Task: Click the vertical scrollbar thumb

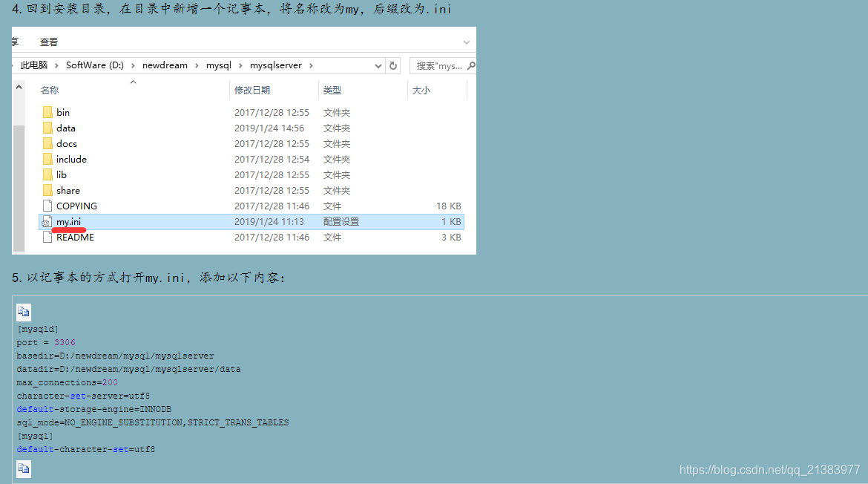Action: tap(19, 189)
